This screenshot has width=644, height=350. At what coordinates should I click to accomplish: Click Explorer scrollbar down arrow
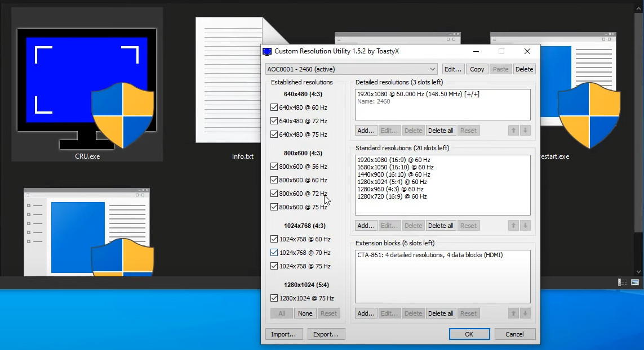[x=639, y=272]
